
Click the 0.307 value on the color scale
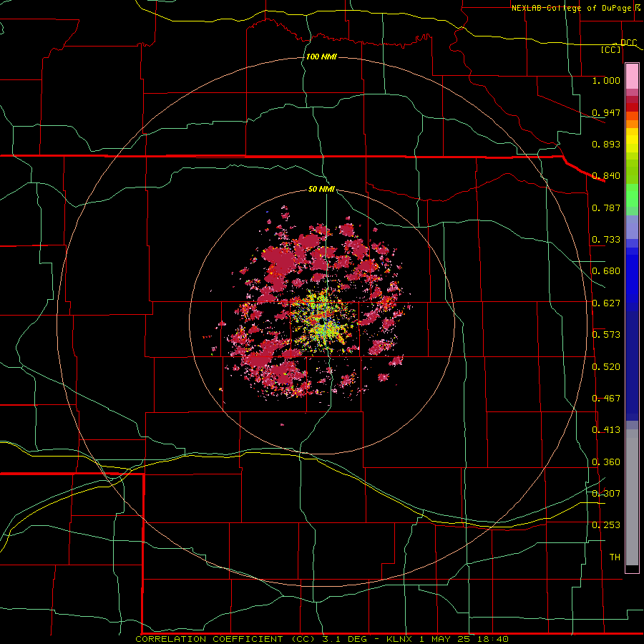(606, 494)
